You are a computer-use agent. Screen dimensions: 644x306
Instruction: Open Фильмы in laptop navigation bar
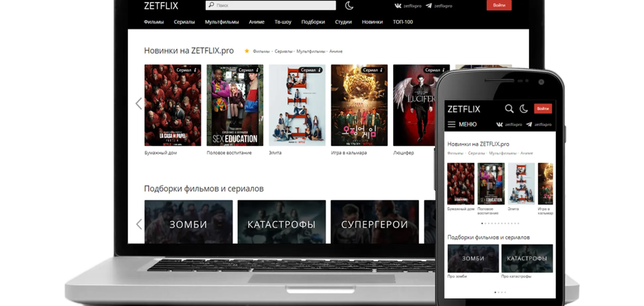click(x=154, y=22)
